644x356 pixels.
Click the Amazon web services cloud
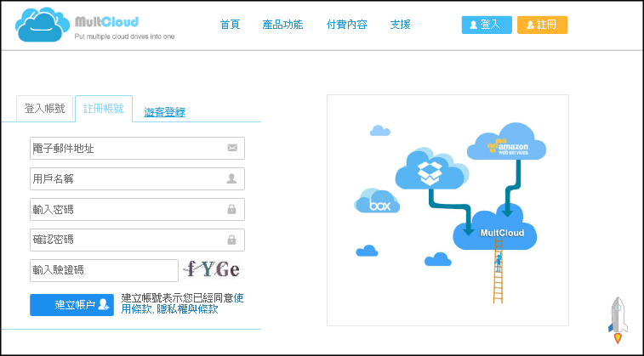click(506, 142)
